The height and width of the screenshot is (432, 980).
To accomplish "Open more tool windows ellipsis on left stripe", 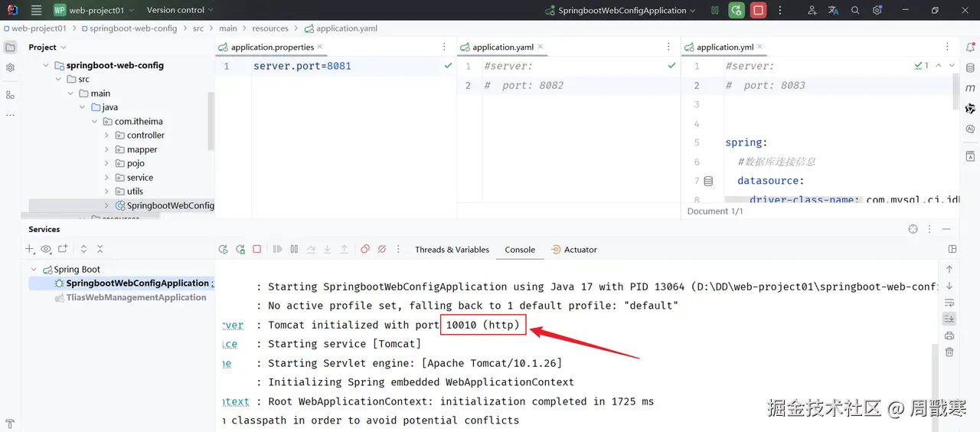I will pyautogui.click(x=10, y=115).
